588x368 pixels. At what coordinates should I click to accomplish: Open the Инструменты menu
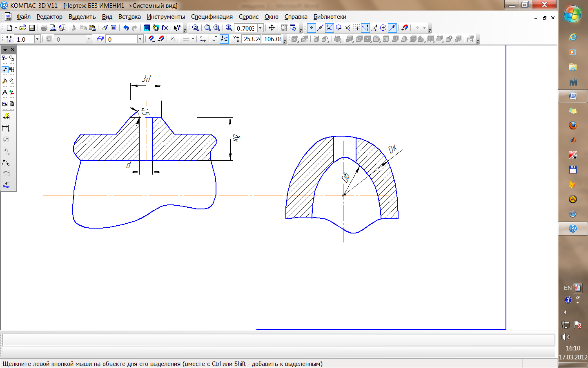(x=166, y=17)
